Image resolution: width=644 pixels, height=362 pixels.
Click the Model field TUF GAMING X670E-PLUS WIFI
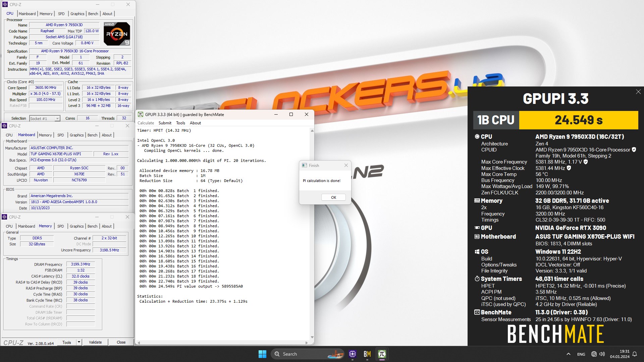coord(60,154)
